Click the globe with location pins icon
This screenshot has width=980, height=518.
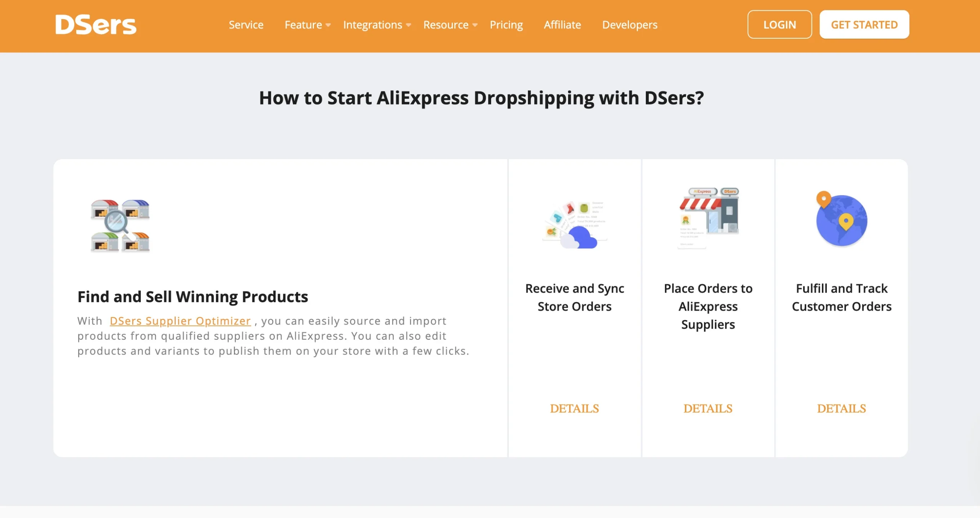point(841,218)
